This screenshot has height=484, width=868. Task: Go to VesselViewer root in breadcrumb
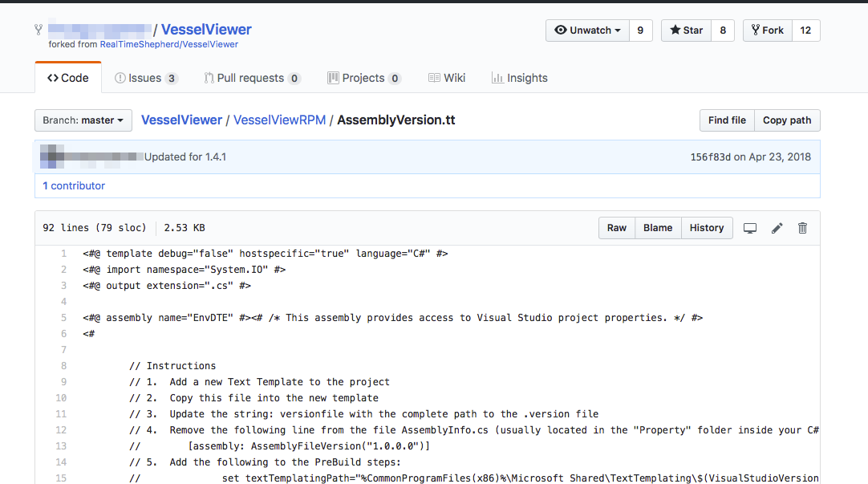click(x=181, y=120)
